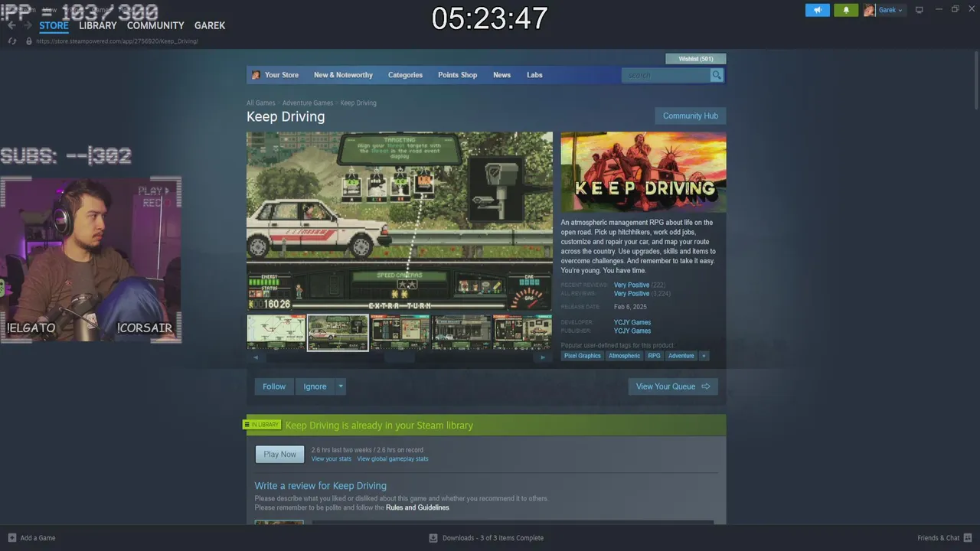Switch to the LIBRARY tab
The width and height of the screenshot is (980, 551).
tap(98, 25)
